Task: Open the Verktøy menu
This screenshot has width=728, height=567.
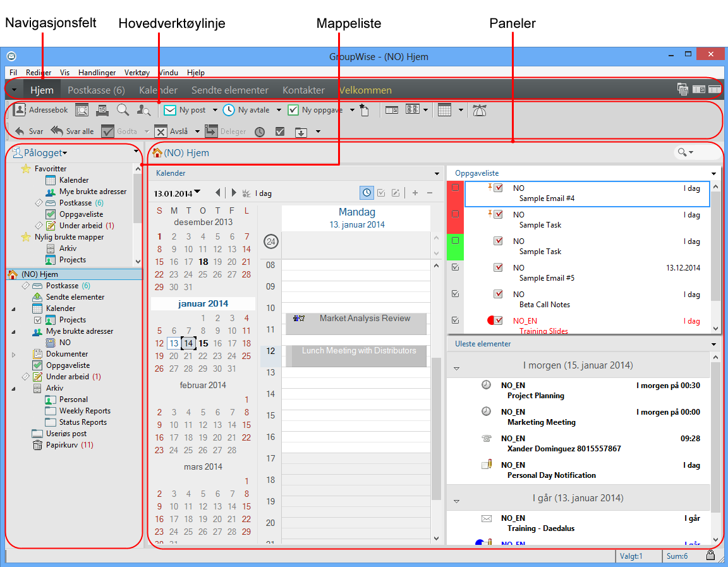Action: click(137, 73)
